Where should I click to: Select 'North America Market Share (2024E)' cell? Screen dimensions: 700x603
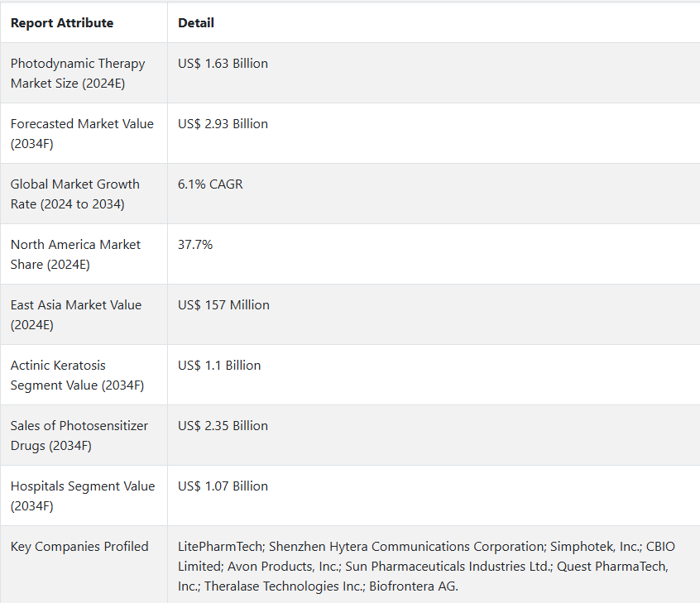(84, 254)
